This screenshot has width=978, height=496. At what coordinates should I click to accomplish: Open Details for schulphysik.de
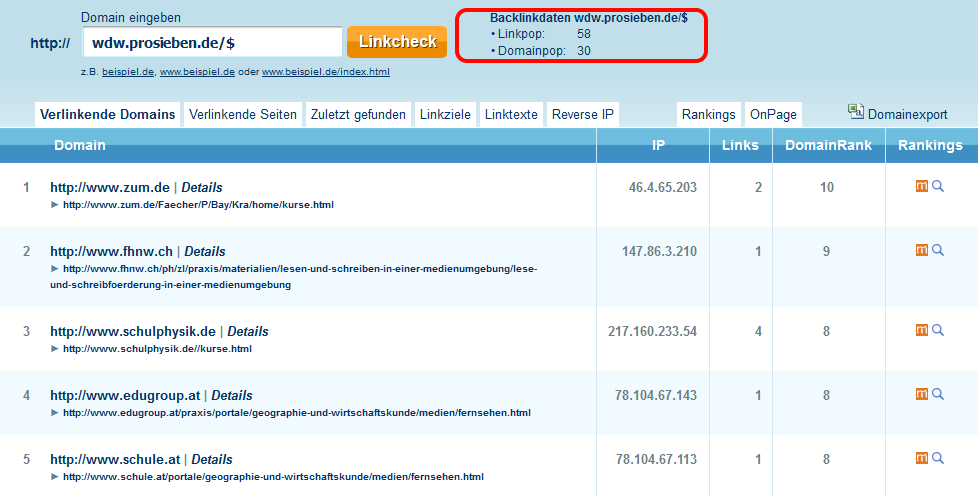248,331
